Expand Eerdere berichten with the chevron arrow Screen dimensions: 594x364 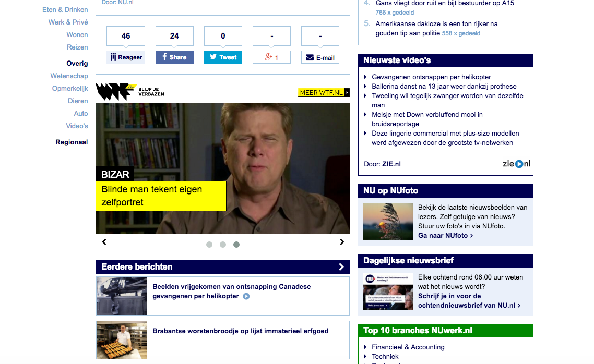(x=341, y=267)
